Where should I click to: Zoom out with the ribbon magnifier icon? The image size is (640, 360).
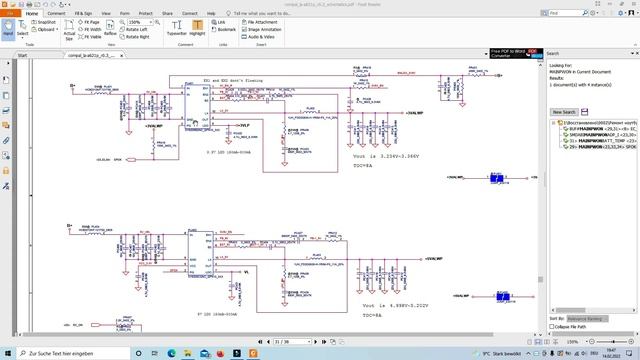point(122,22)
